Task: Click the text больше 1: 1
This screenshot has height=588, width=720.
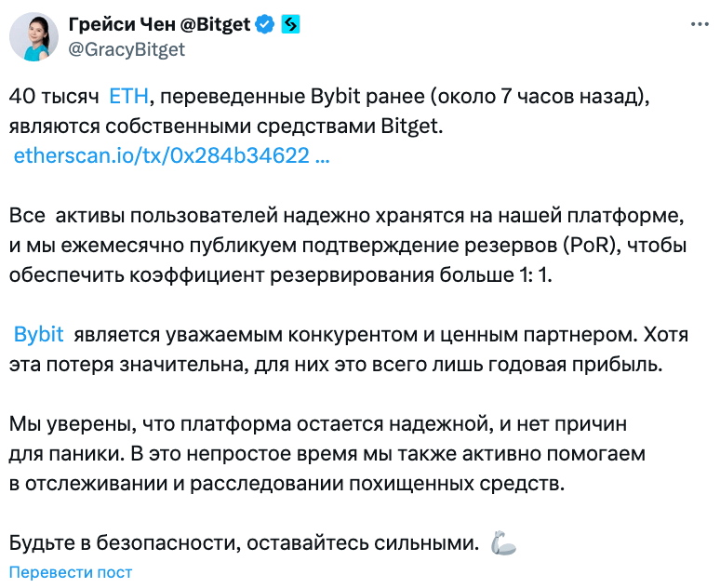Action: [x=495, y=274]
